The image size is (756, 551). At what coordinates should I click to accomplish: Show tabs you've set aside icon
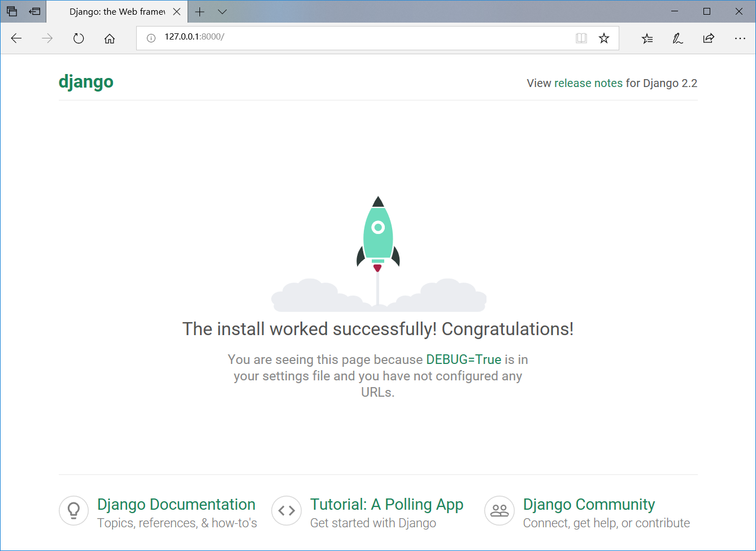(12, 11)
